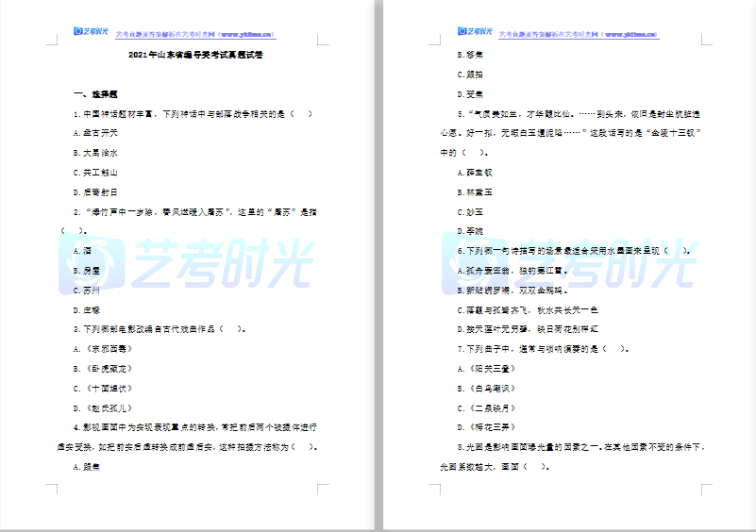The height and width of the screenshot is (532, 756).
Task: Select answer option C. 妙玉
Action: click(471, 211)
